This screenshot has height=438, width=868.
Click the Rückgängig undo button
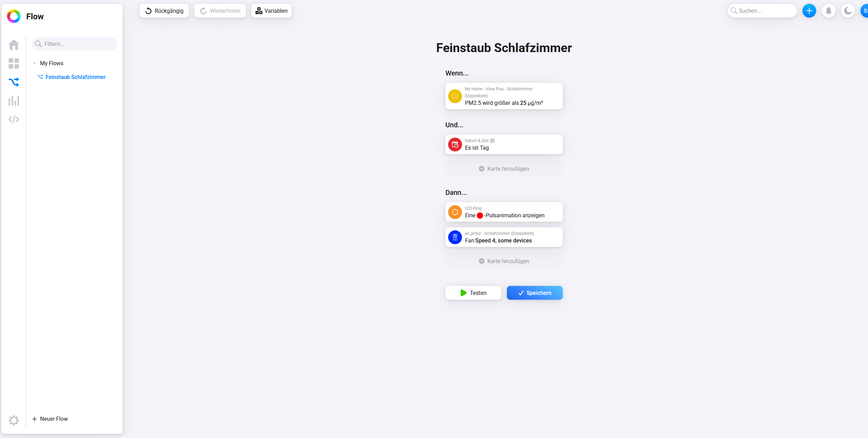tap(164, 11)
